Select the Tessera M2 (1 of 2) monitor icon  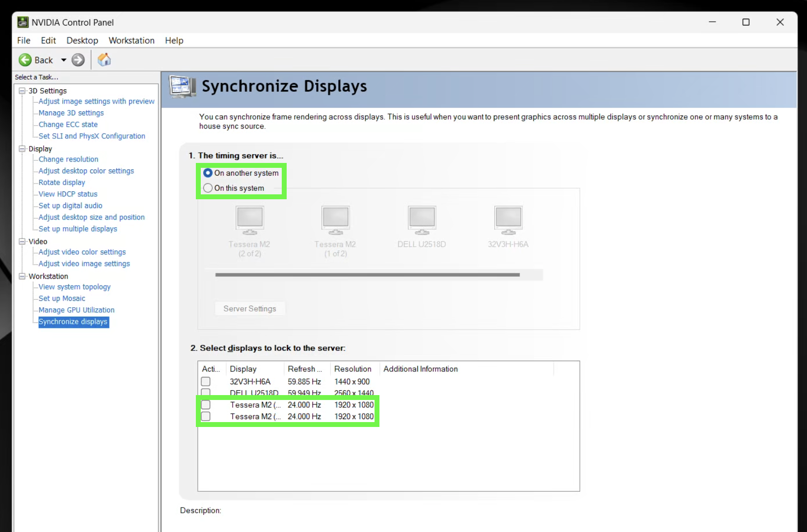(335, 219)
